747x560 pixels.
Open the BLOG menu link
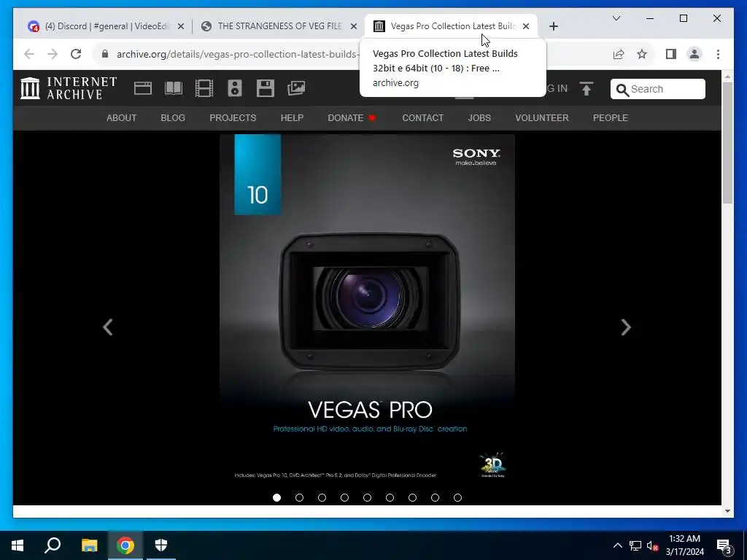click(x=173, y=117)
